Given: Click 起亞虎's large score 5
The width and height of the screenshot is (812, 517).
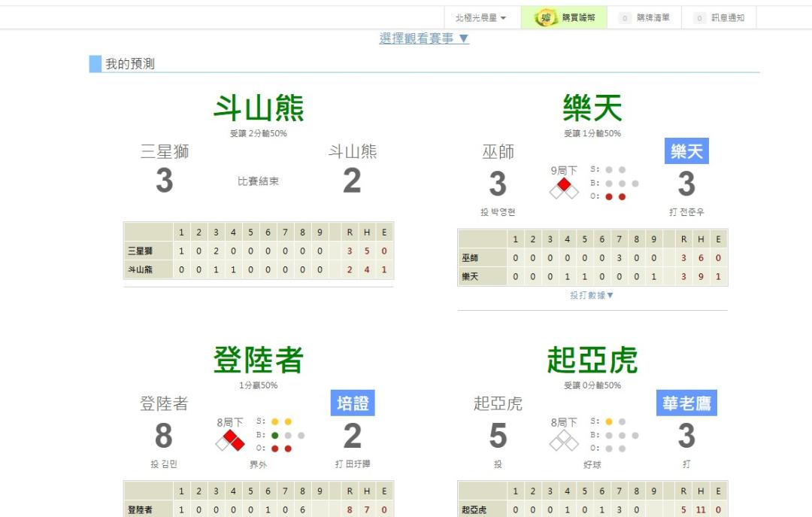Looking at the screenshot, I should [498, 436].
